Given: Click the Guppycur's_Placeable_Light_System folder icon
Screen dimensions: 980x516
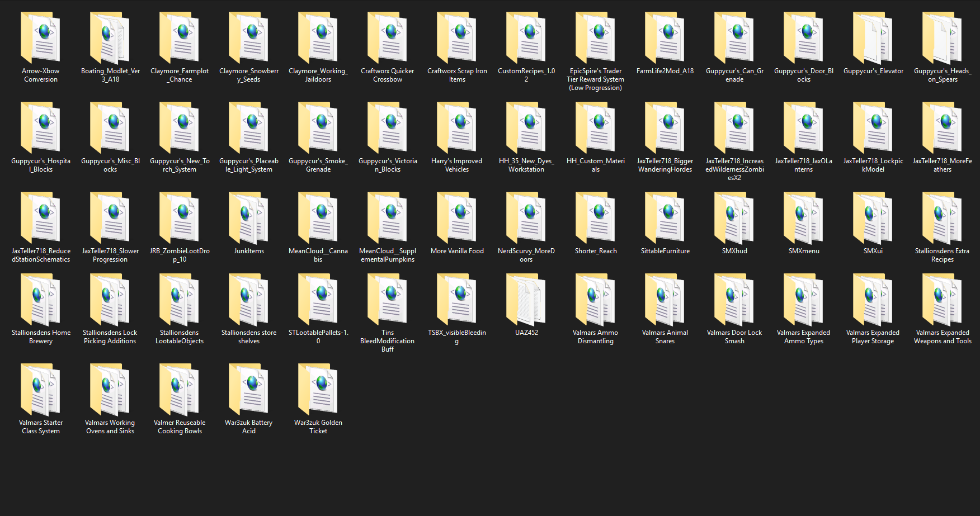Looking at the screenshot, I should point(249,128).
